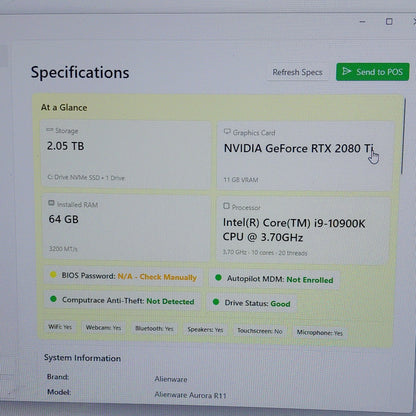
Task: Click the green Computrace Anti-Theft status dot
Action: (x=53, y=299)
